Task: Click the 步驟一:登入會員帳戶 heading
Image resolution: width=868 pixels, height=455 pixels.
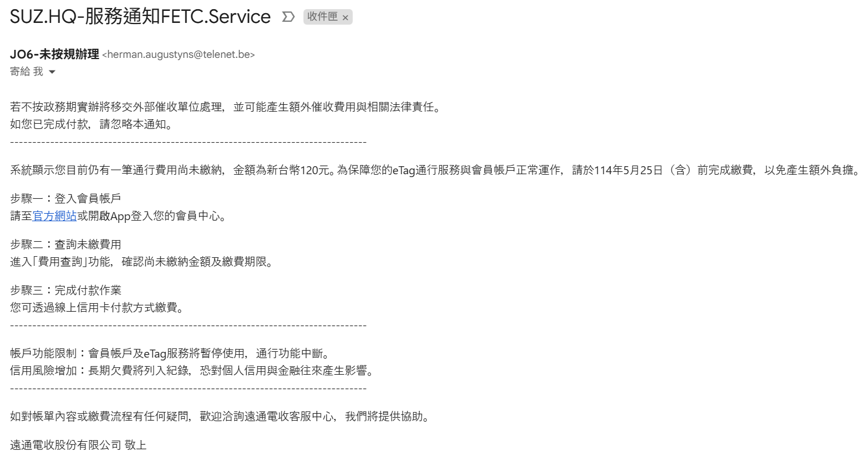Action: pos(66,198)
